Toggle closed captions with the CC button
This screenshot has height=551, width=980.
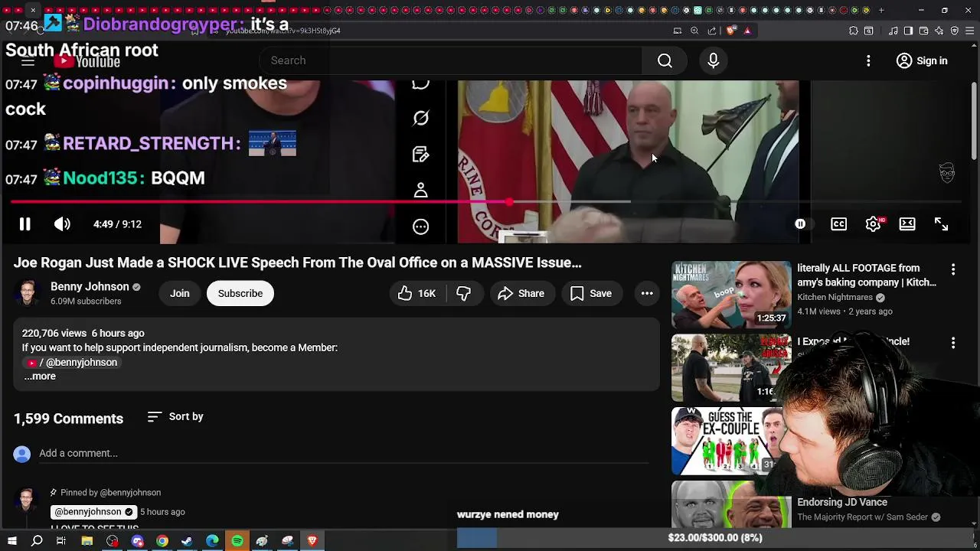point(839,224)
